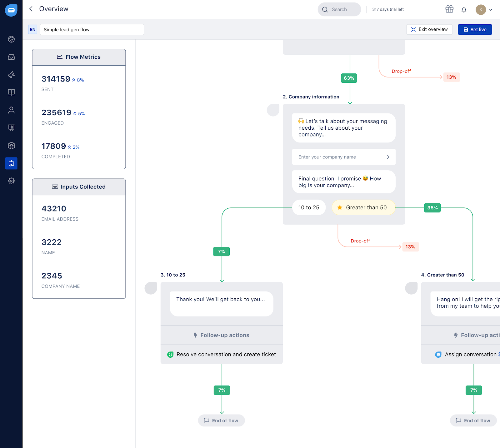Screen dimensions: 500x448
Task: Click the Set live button
Action: (x=475, y=29)
